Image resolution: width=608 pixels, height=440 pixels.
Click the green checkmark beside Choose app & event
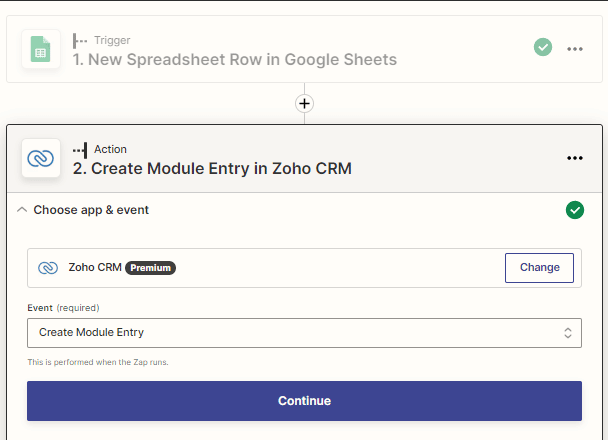click(575, 210)
